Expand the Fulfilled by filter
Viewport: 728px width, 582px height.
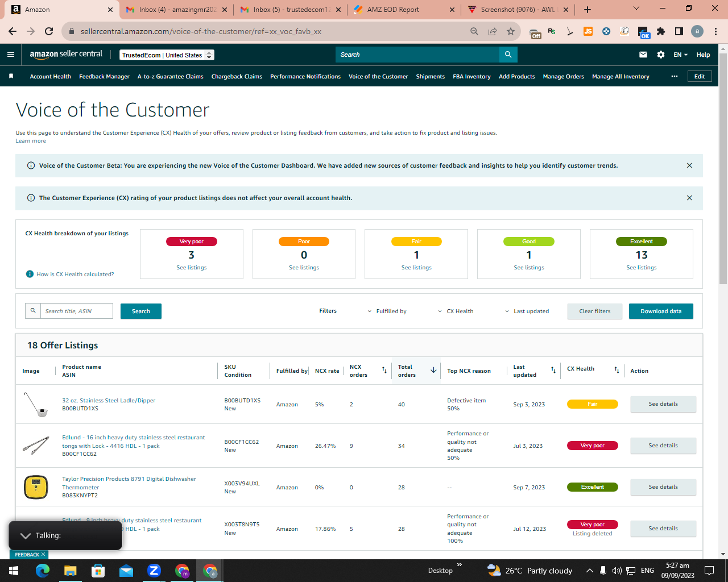[387, 311]
